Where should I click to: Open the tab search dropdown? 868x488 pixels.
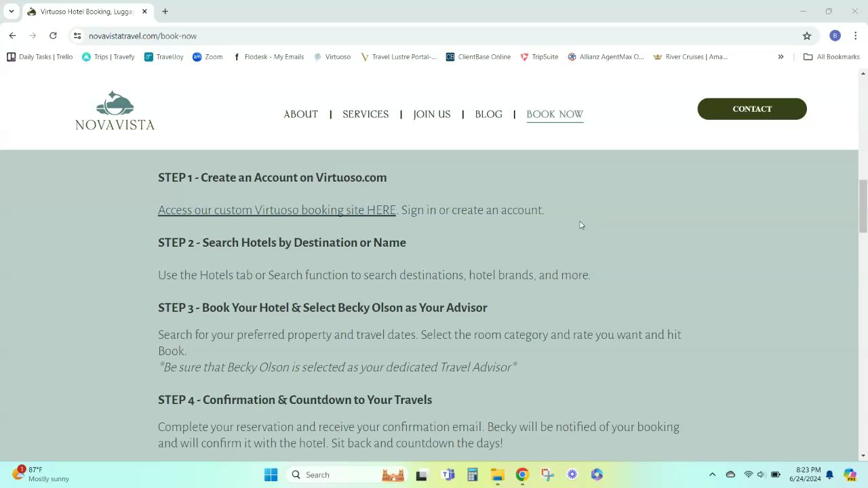click(11, 12)
